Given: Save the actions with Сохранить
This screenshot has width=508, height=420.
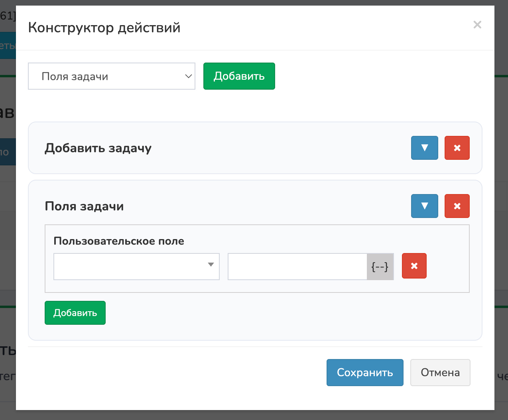Looking at the screenshot, I should tap(364, 373).
